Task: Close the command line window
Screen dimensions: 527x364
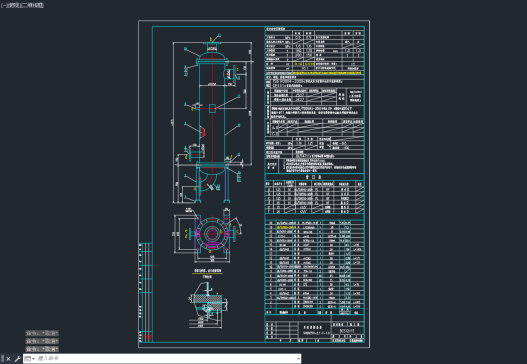Action: [8, 359]
